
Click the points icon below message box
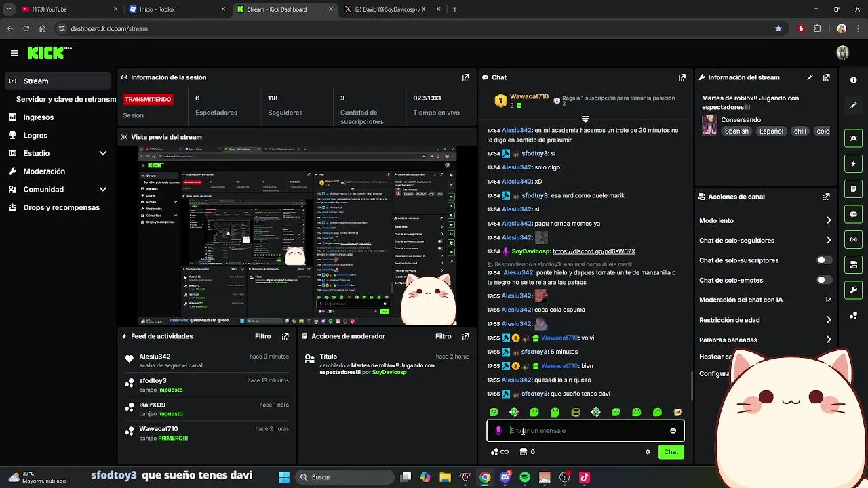(494, 452)
